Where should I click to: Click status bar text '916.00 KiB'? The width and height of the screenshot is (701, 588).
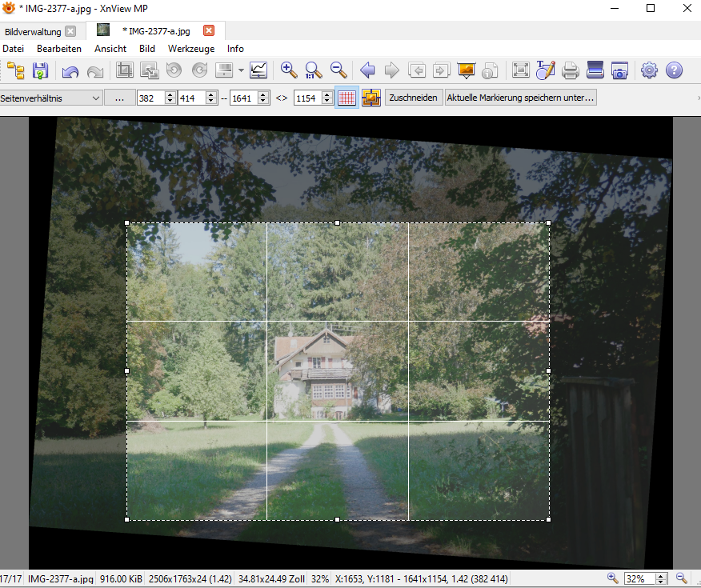coord(121,579)
